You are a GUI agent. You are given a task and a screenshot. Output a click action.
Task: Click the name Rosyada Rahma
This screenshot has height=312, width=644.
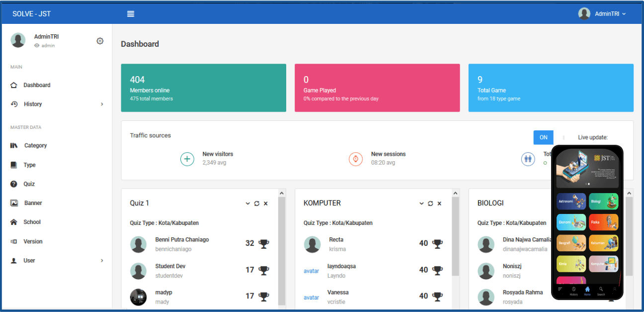point(523,293)
